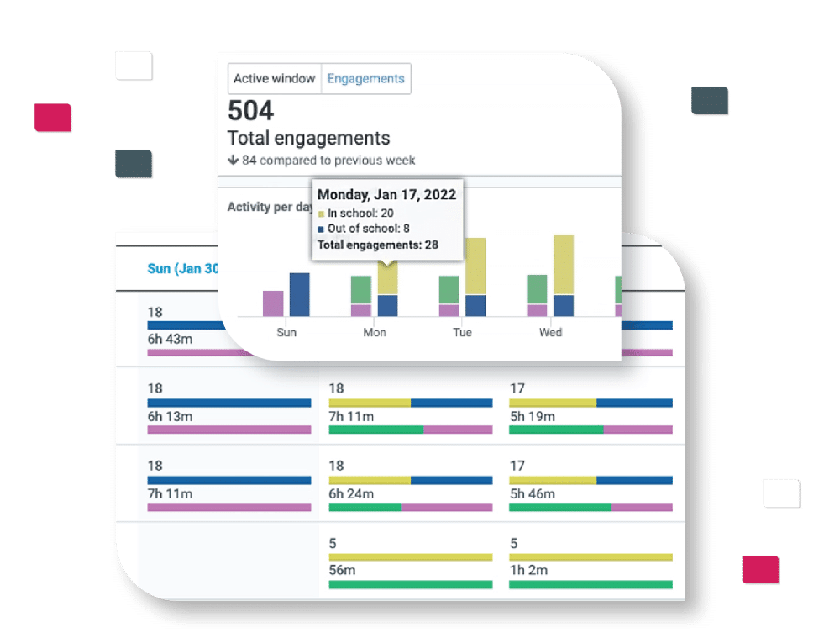Click the Monday, Jan 17, 2022 tooltip
840x638 pixels.
click(x=387, y=194)
